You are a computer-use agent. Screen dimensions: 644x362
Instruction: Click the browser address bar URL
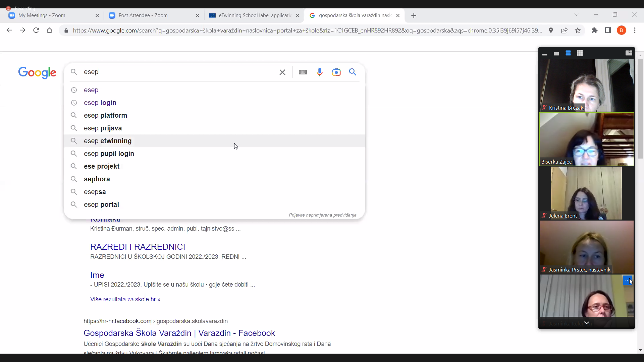click(308, 31)
